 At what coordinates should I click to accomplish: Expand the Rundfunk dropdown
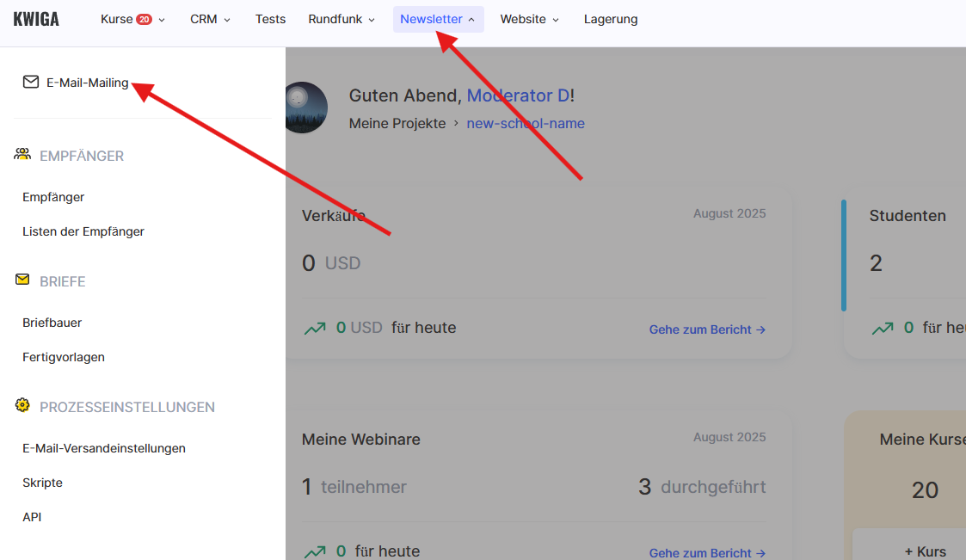(341, 19)
